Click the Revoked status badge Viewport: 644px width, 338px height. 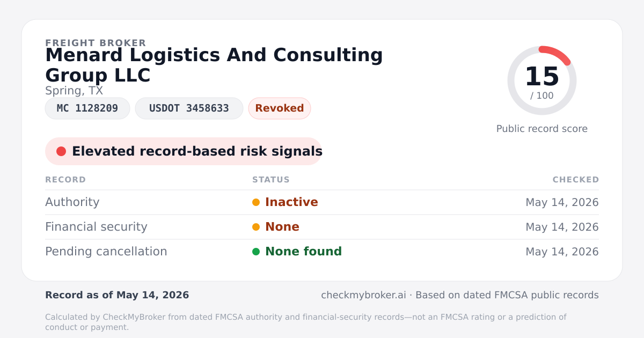pyautogui.click(x=280, y=108)
